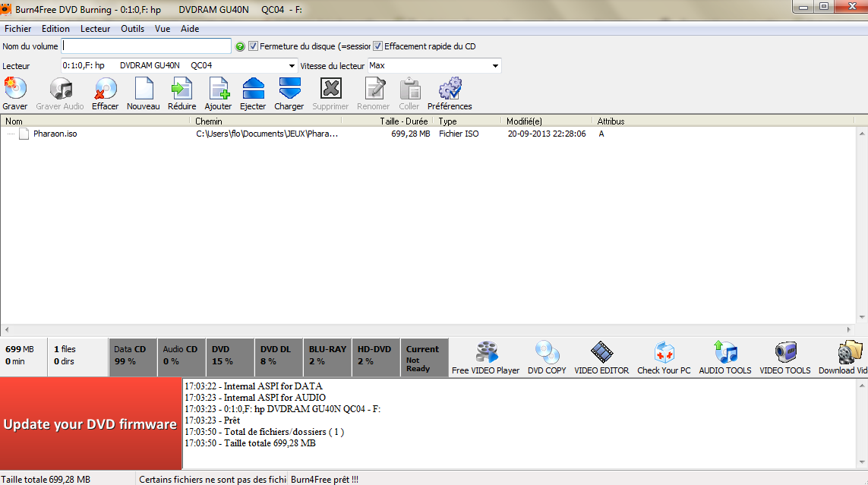Click the DVD DL 8 % capacity indicator
868x485 pixels.
(279, 357)
